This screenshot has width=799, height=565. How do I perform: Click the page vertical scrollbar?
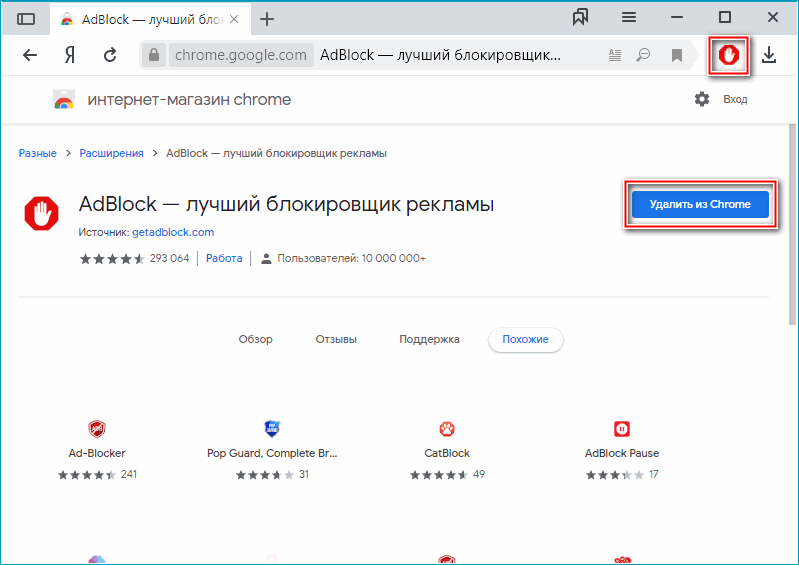(x=792, y=224)
